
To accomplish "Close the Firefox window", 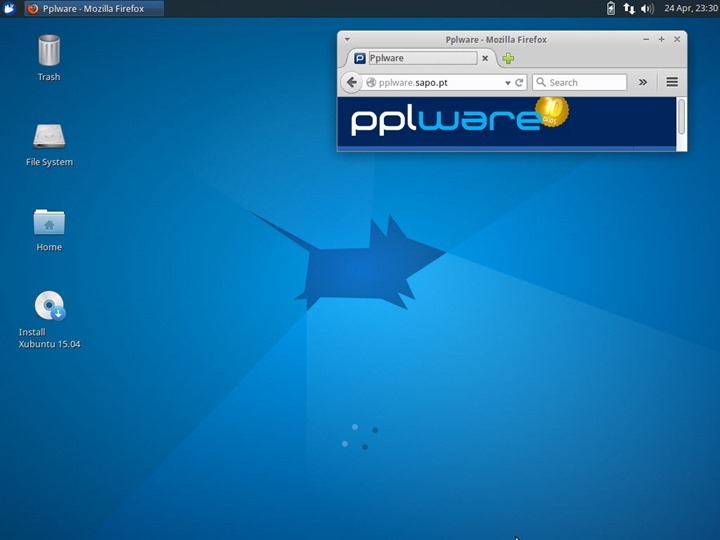I will pyautogui.click(x=677, y=39).
